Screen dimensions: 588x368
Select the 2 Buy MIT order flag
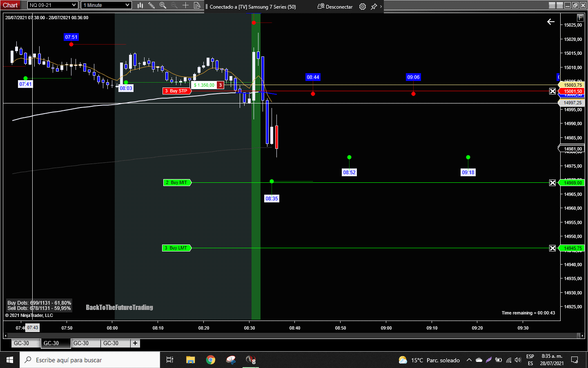tap(177, 182)
